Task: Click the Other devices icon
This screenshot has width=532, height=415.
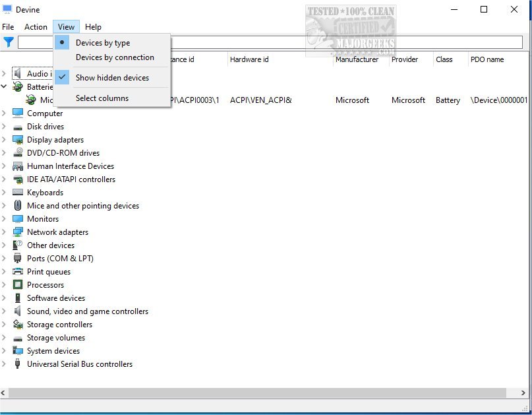Action: (x=18, y=245)
